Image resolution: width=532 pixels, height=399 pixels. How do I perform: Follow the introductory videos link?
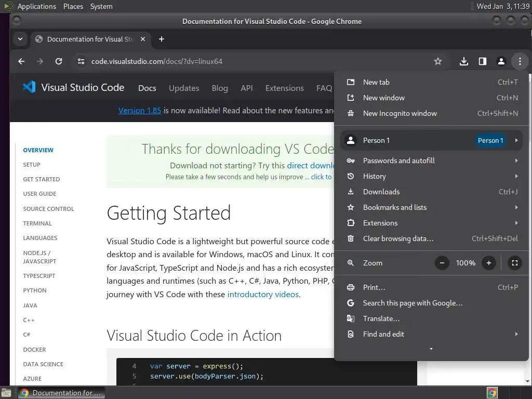(263, 294)
